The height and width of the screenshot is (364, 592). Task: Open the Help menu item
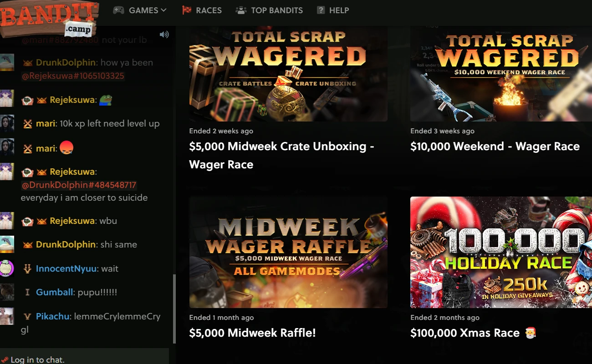pyautogui.click(x=333, y=10)
